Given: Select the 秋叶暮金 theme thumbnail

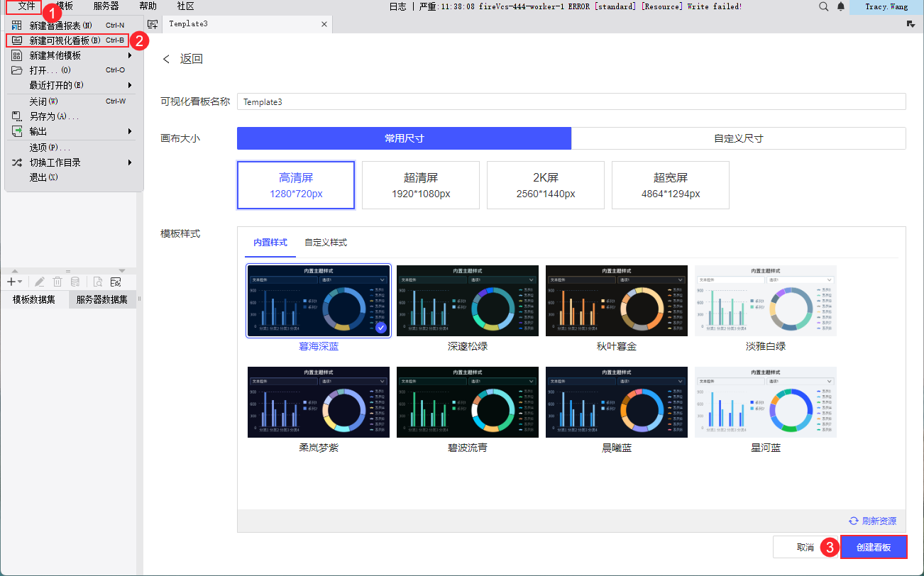Looking at the screenshot, I should click(x=616, y=301).
